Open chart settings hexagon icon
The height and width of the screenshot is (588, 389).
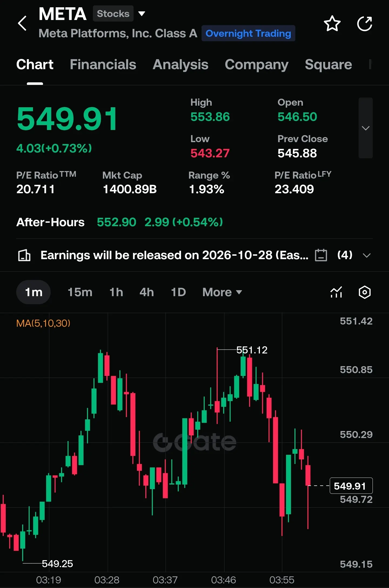click(x=365, y=292)
